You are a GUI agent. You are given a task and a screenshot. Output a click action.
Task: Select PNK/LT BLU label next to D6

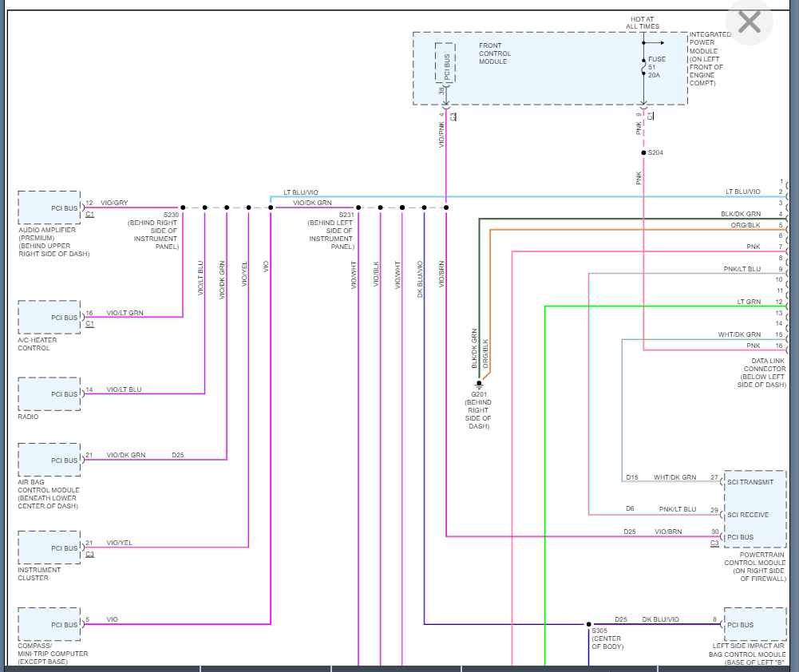coord(677,509)
